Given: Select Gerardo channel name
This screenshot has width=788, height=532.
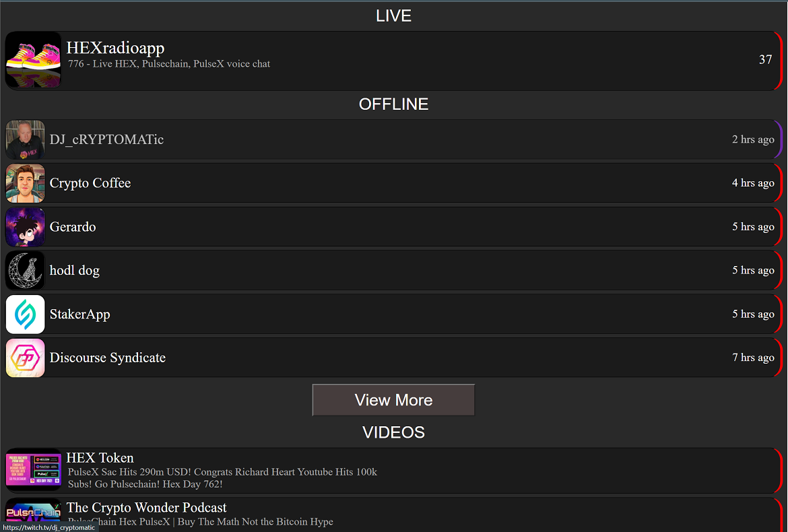Looking at the screenshot, I should coord(72,226).
